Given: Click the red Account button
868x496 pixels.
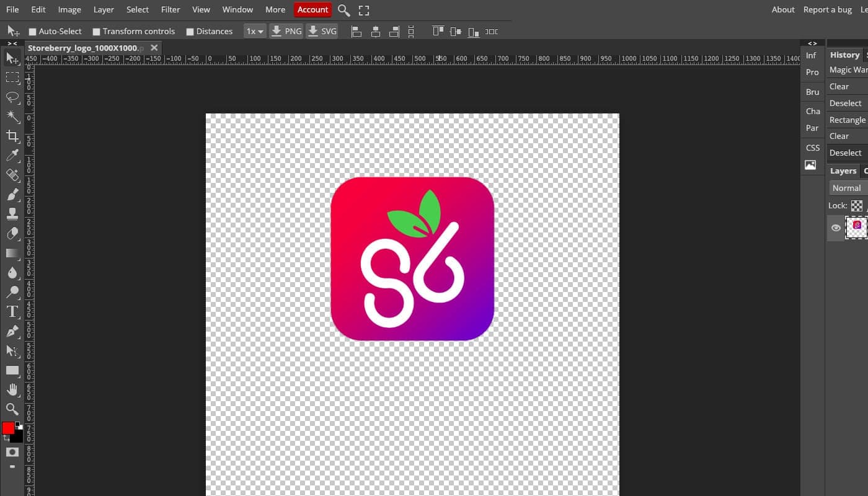Looking at the screenshot, I should click(312, 9).
